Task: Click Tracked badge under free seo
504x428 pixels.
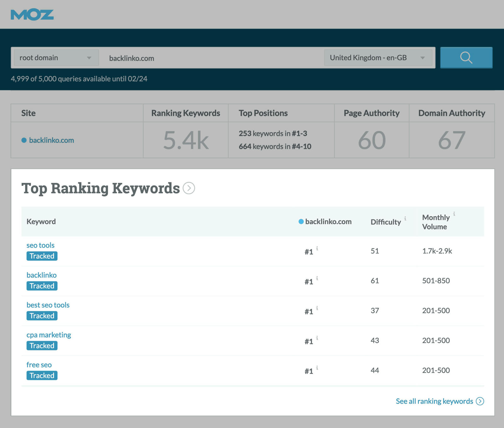Action: click(42, 375)
